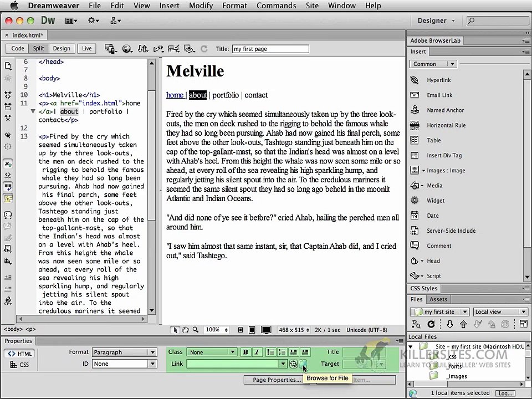The width and height of the screenshot is (532, 399).
Task: Insert the Date
Action: pyautogui.click(x=432, y=216)
